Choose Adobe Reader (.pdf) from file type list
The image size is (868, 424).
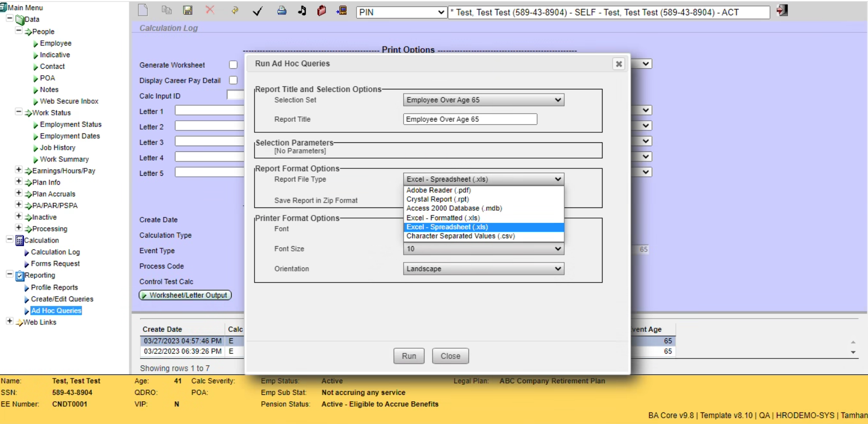click(x=438, y=190)
